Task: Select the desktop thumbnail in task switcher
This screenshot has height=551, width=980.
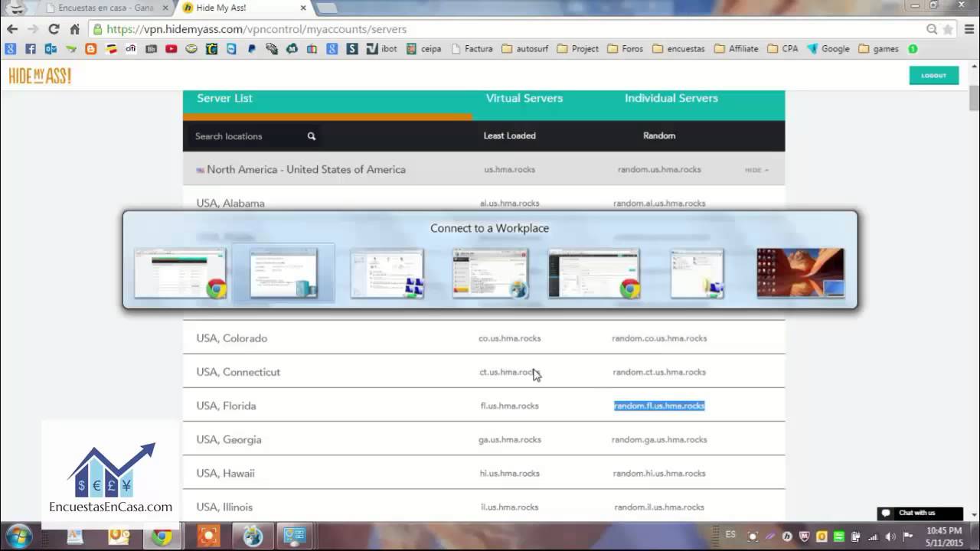Action: point(800,272)
